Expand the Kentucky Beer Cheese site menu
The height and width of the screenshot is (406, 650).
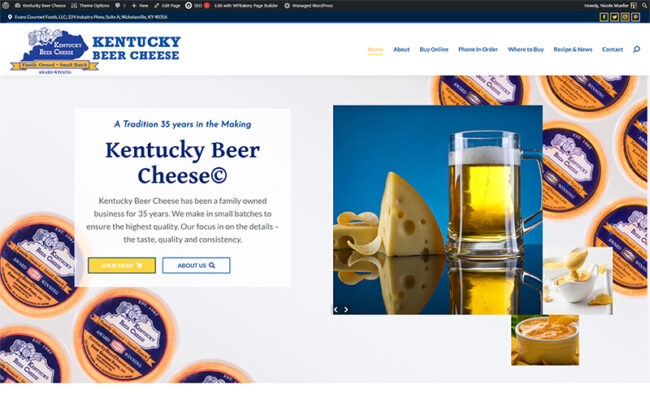40,5
